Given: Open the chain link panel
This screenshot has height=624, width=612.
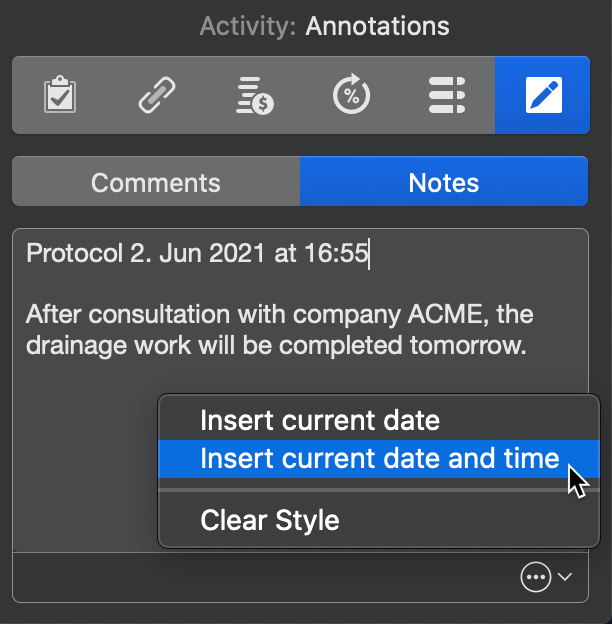Looking at the screenshot, I should (x=157, y=95).
